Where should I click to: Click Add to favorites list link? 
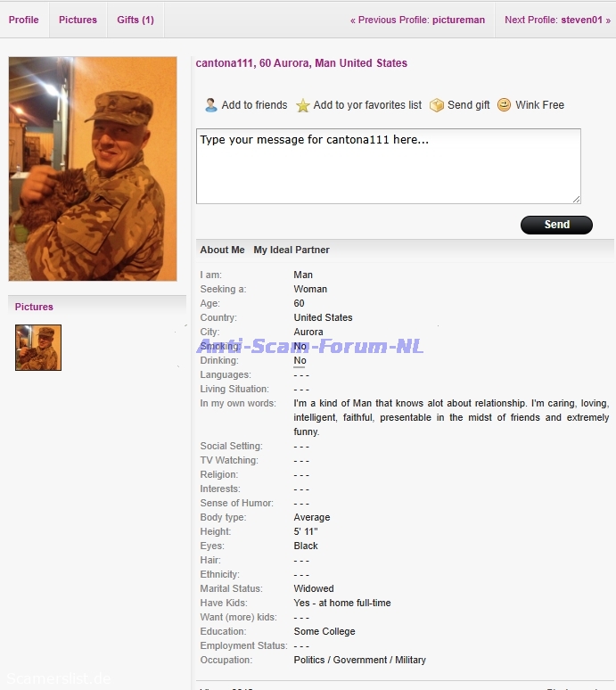click(x=367, y=105)
